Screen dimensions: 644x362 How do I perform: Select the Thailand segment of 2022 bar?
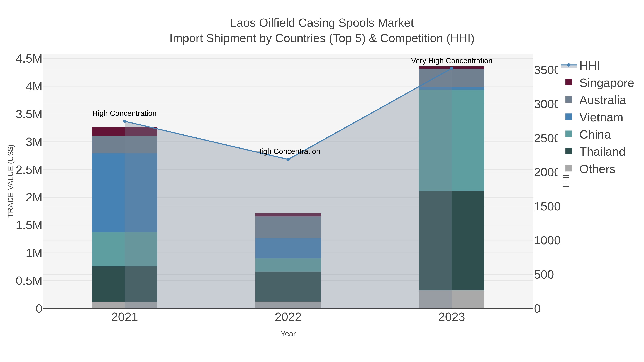pos(288,287)
